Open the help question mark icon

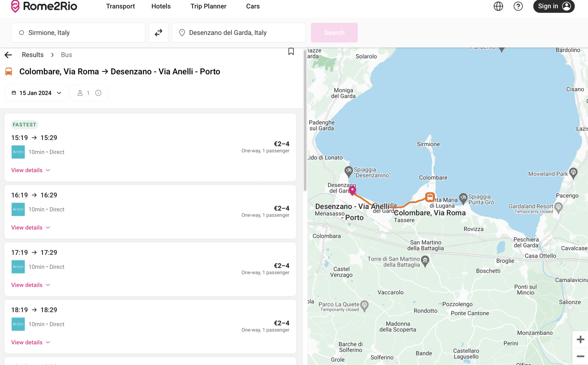[x=518, y=6]
